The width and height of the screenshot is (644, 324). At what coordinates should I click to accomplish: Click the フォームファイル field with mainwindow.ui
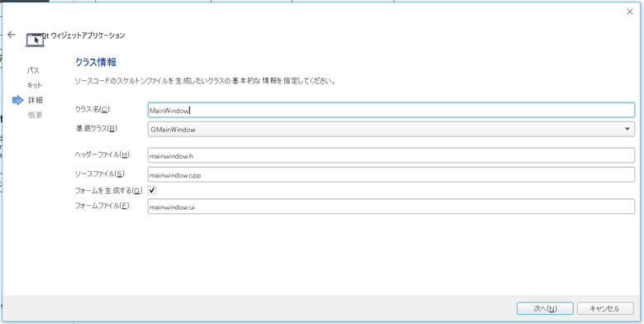coord(391,207)
